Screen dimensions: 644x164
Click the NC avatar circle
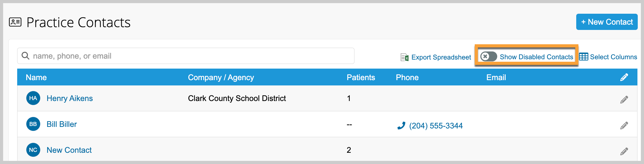point(33,150)
